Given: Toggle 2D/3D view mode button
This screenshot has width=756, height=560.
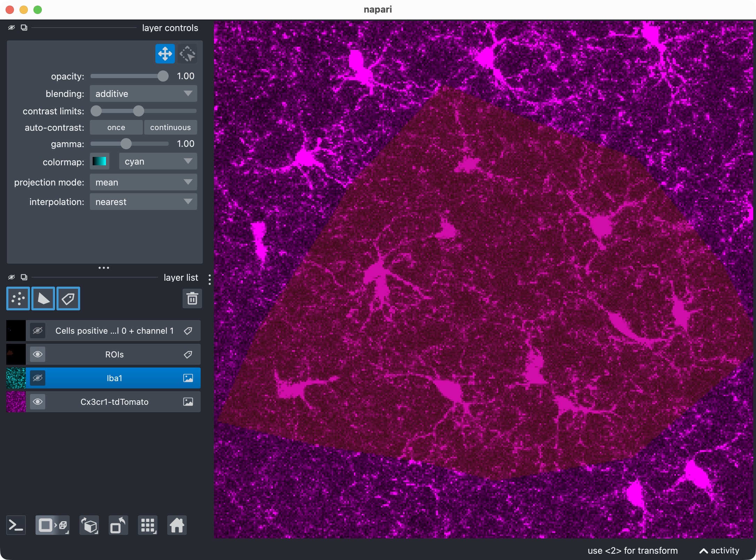Looking at the screenshot, I should point(53,525).
